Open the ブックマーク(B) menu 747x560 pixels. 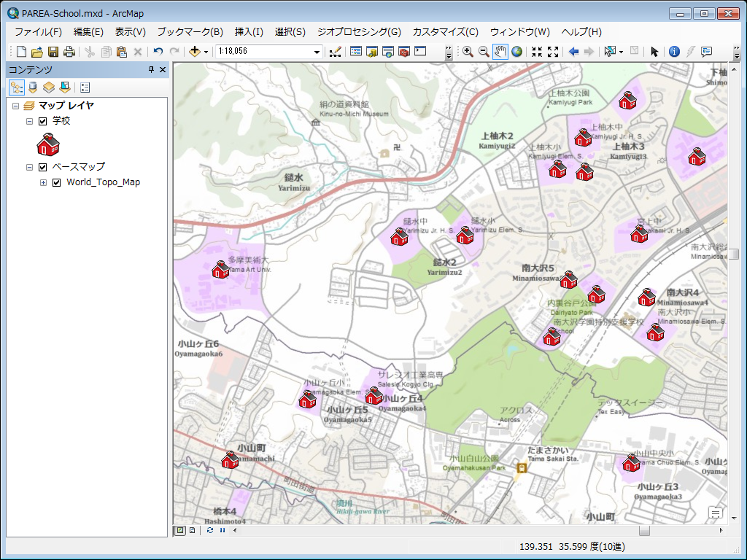pyautogui.click(x=190, y=32)
